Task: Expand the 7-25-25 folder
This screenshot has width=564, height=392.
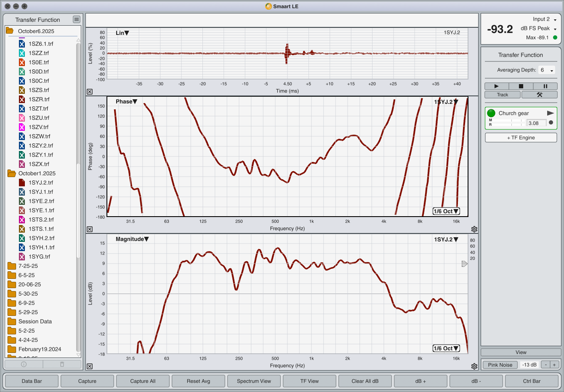Action: pyautogui.click(x=11, y=266)
